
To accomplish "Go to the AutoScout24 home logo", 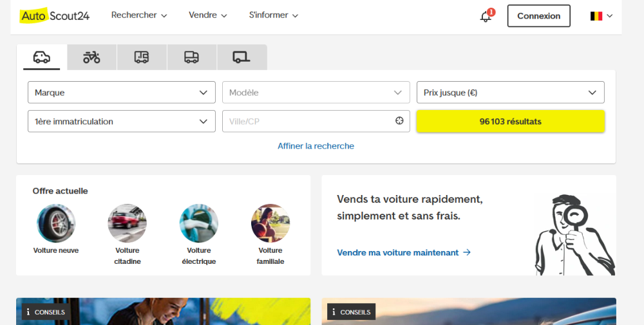I will [55, 16].
